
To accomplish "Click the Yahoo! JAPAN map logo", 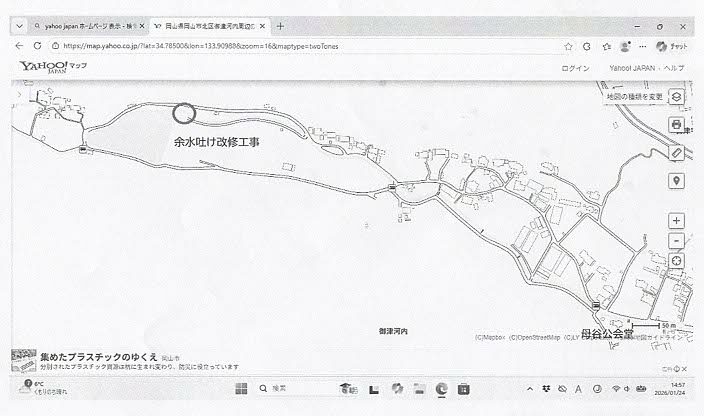I will (x=52, y=69).
